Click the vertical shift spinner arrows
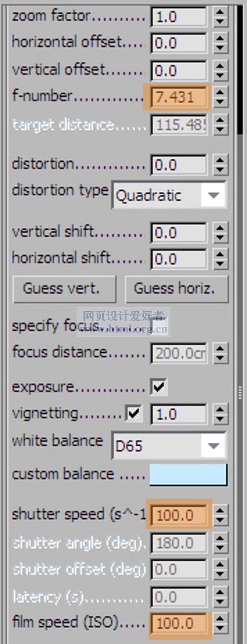 pyautogui.click(x=219, y=232)
